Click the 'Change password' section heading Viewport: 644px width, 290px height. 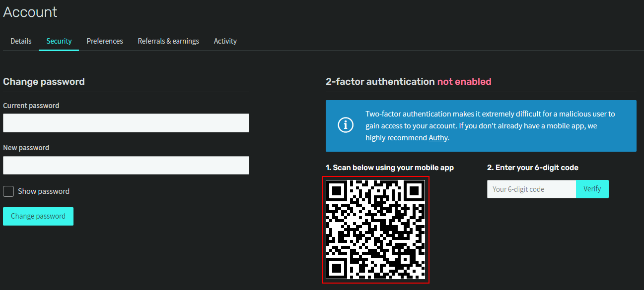44,81
